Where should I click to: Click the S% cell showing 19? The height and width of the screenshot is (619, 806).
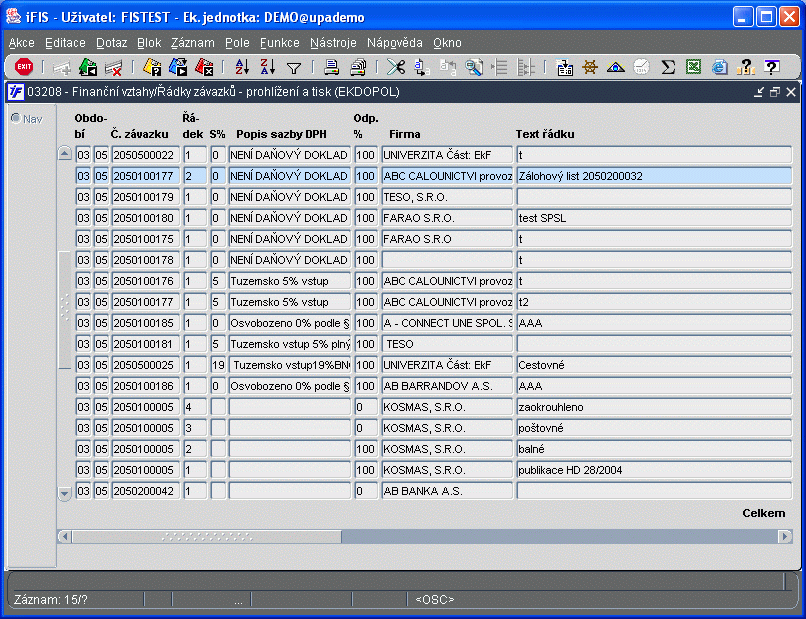pyautogui.click(x=218, y=365)
